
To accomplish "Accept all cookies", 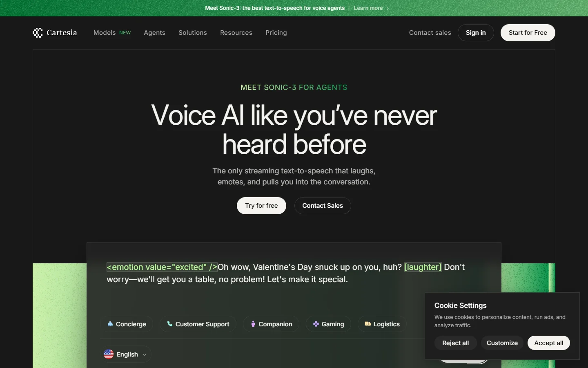I will pyautogui.click(x=549, y=343).
